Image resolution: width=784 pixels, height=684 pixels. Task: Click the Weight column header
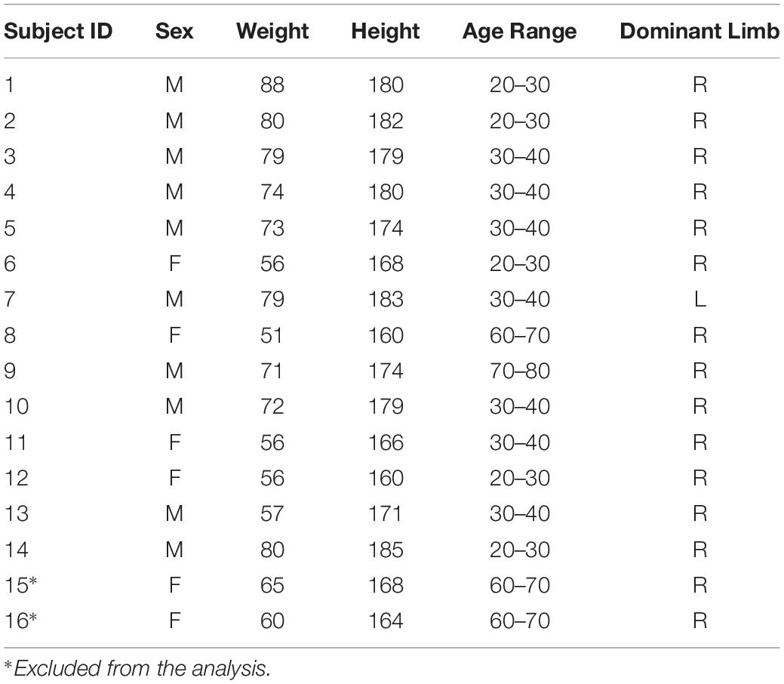point(272,31)
